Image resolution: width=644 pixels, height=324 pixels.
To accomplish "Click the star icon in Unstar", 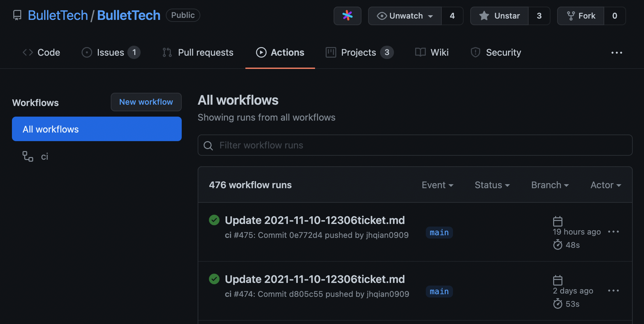I will tap(484, 16).
